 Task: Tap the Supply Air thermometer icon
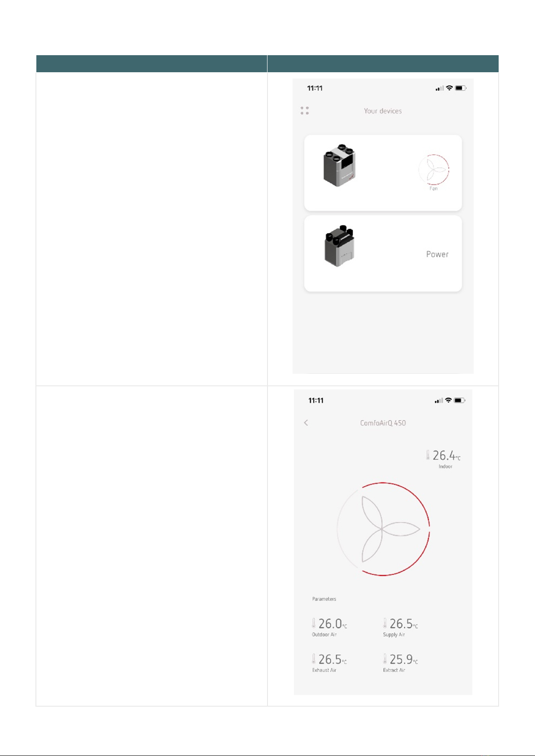[x=385, y=623]
